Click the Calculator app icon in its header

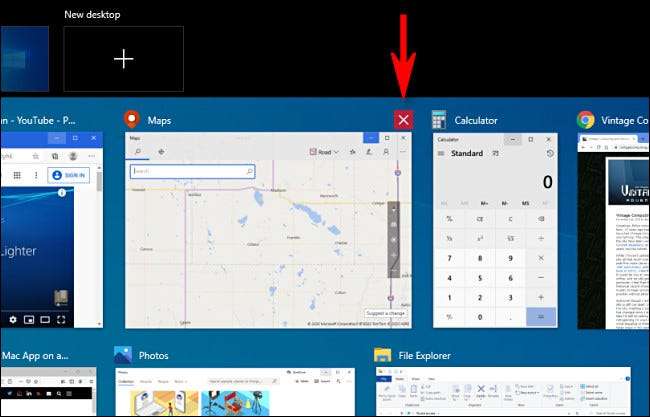(x=439, y=120)
